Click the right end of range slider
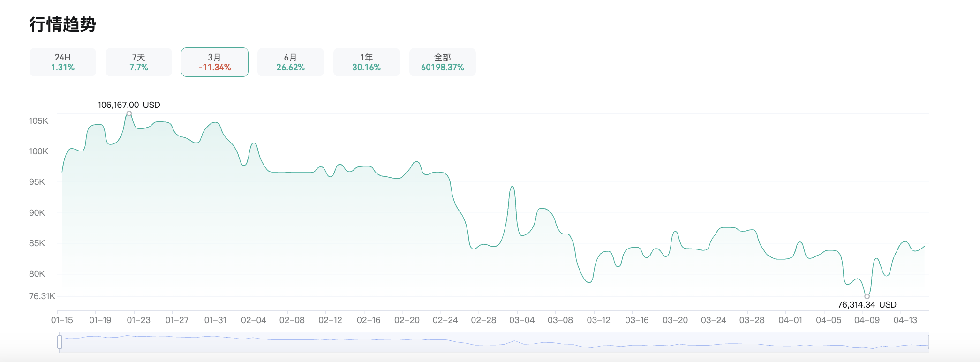 (x=928, y=342)
